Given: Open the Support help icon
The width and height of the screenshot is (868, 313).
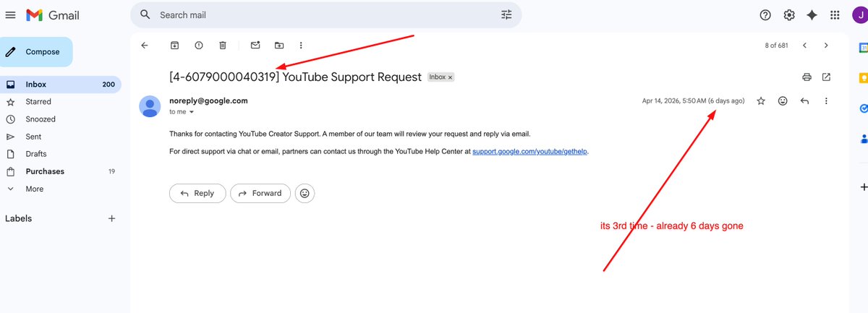Looking at the screenshot, I should coord(765,15).
